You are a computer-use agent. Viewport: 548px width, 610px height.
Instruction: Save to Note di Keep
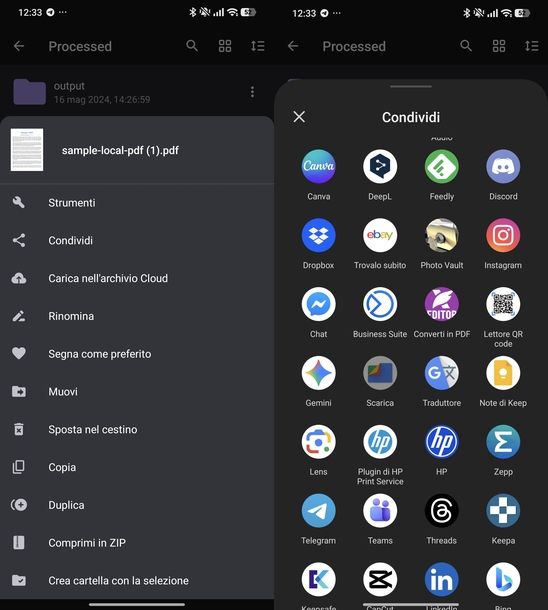pyautogui.click(x=503, y=373)
